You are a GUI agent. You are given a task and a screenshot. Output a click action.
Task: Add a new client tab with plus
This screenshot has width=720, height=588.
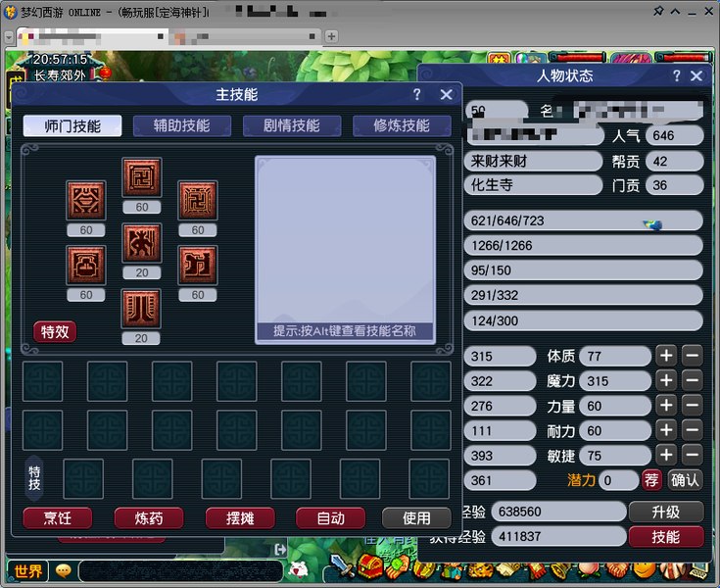pyautogui.click(x=331, y=36)
